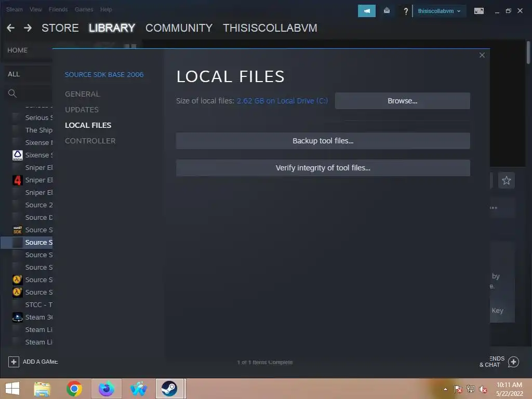Screen dimensions: 532x399
Task: Open the Steam announcements megaphone icon
Action: tap(366, 11)
